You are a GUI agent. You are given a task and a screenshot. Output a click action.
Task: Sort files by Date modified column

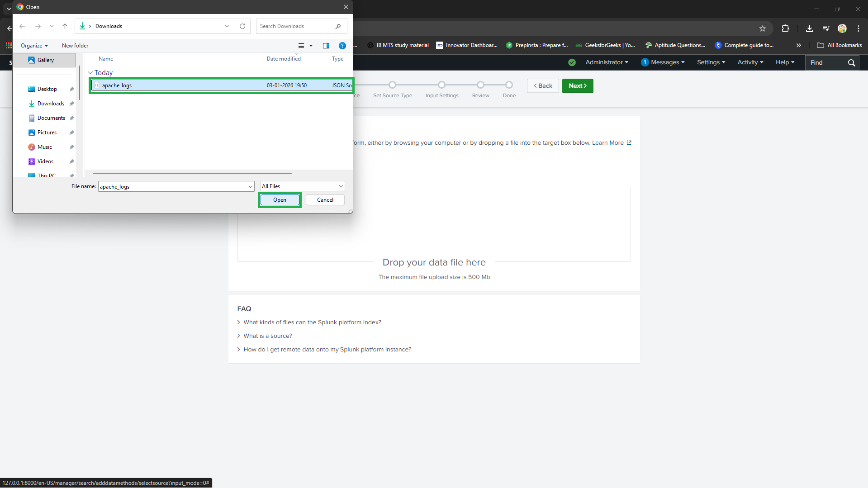[x=284, y=59]
